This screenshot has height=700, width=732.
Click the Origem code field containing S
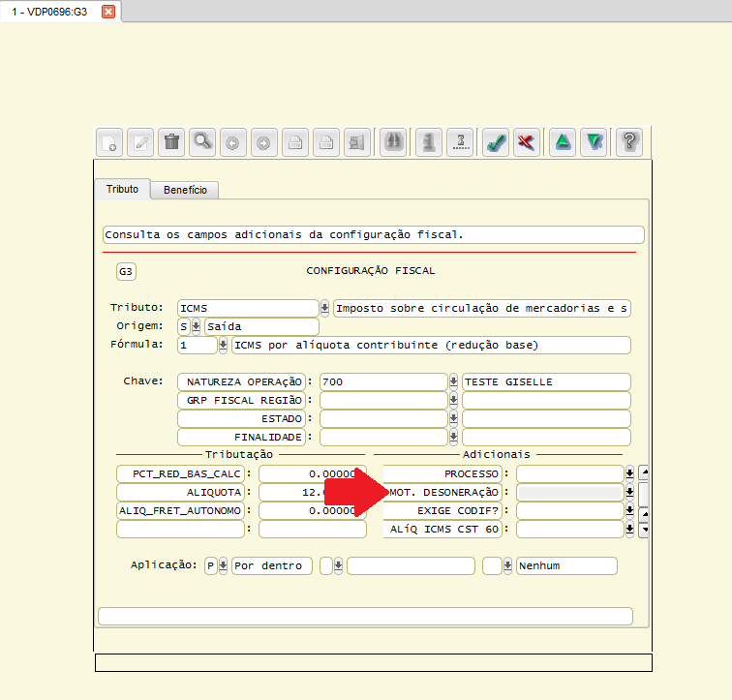[x=184, y=326]
